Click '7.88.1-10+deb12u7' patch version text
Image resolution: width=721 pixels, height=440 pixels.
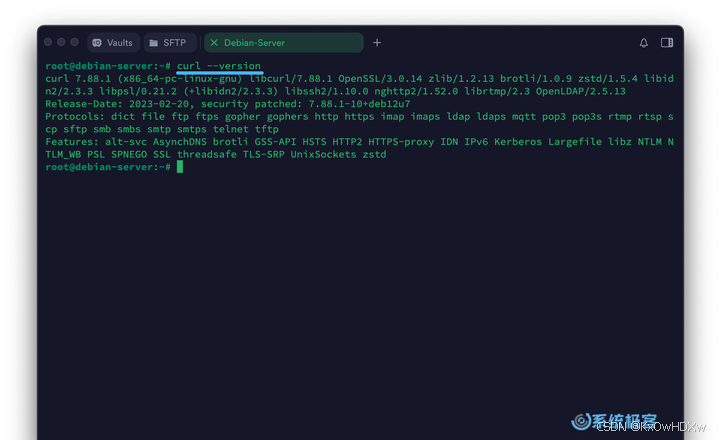pyautogui.click(x=360, y=104)
